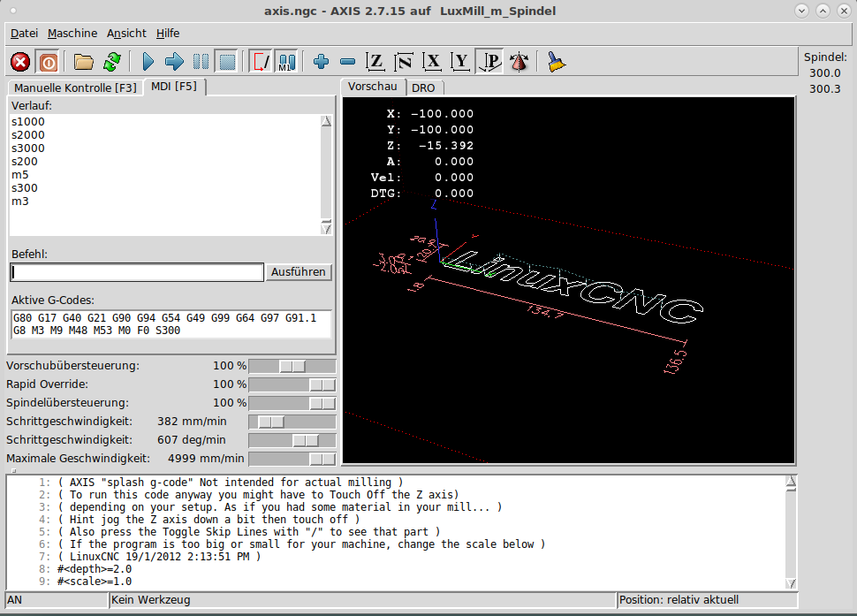Image resolution: width=857 pixels, height=616 pixels.
Task: Stop program execution
Action: pos(227,62)
